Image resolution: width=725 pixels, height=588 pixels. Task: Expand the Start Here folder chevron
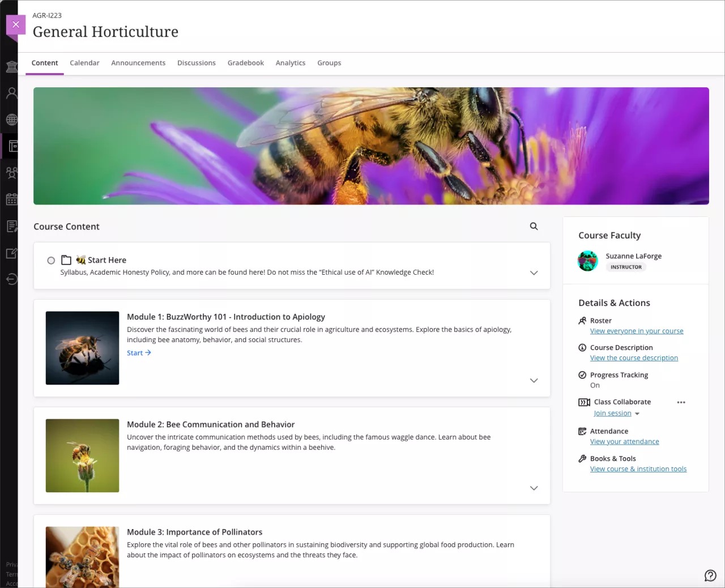[x=534, y=272]
